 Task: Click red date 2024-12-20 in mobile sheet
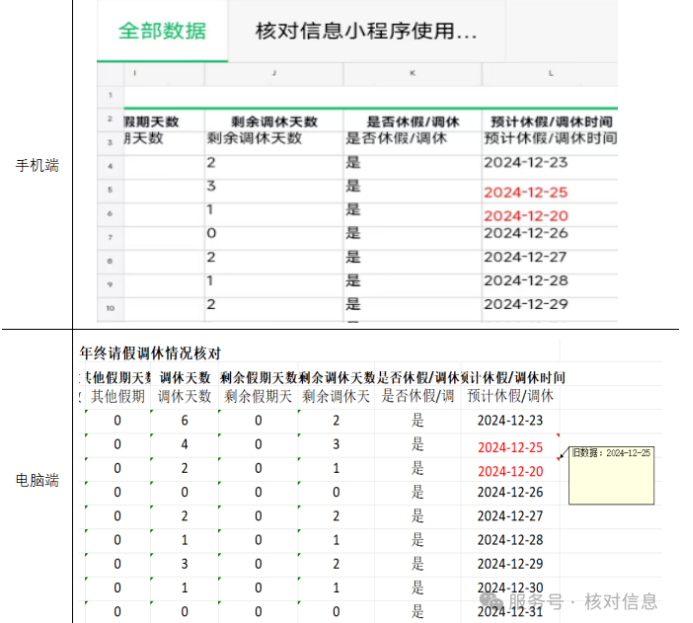pos(525,216)
